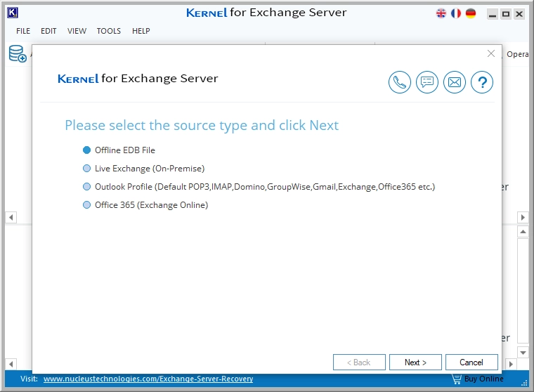The width and height of the screenshot is (534, 392).
Task: Switch language with the German flag
Action: 471,13
